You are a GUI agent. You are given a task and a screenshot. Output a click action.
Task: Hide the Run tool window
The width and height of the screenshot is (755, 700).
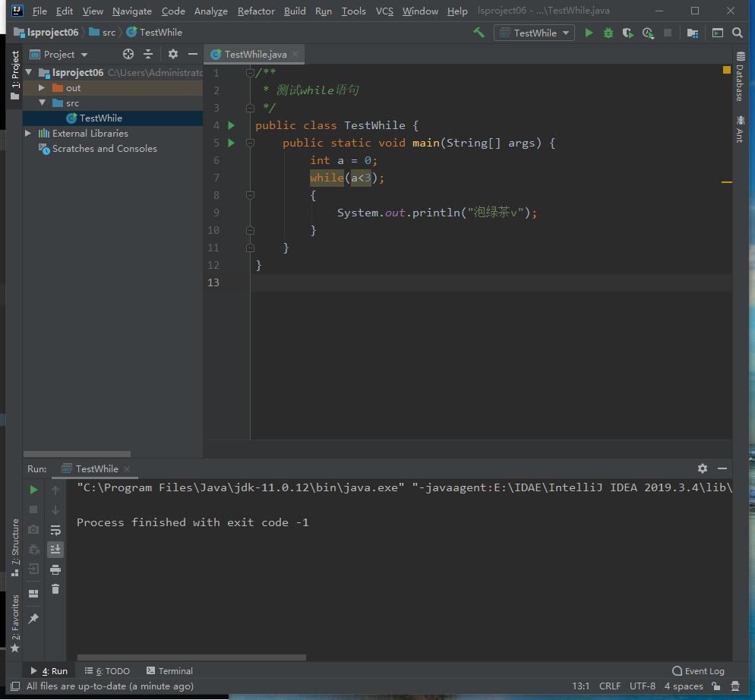point(722,468)
